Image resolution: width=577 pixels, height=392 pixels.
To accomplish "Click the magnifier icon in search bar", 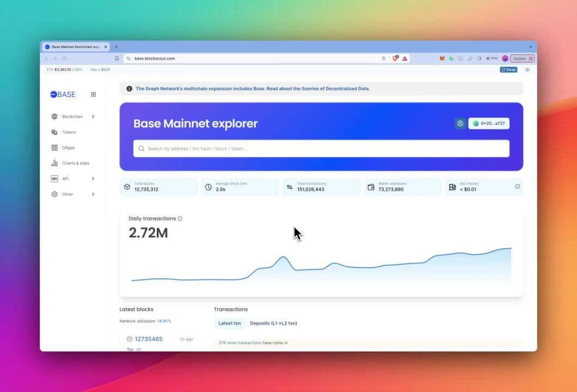I will pos(142,149).
